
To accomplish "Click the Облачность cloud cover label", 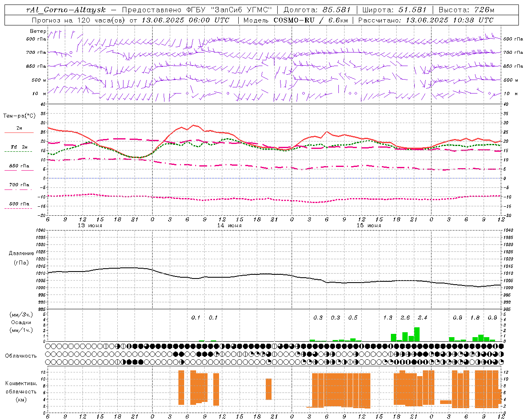I will pyautogui.click(x=21, y=356).
